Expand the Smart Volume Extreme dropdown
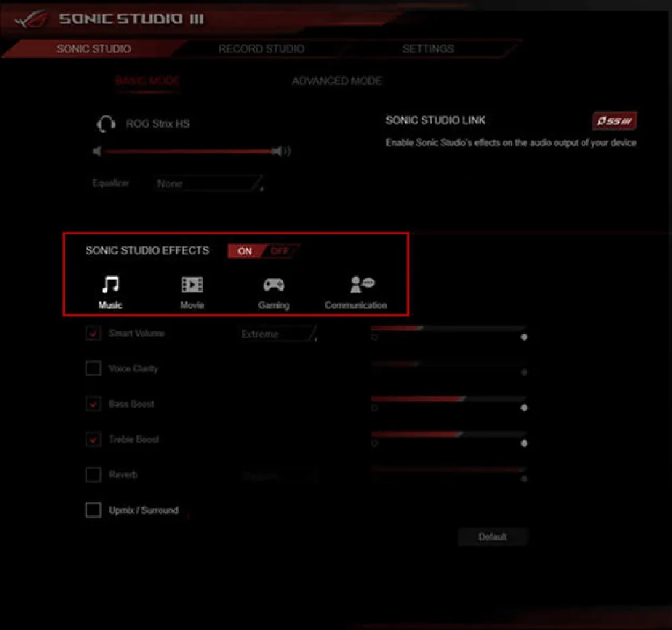 tap(278, 334)
